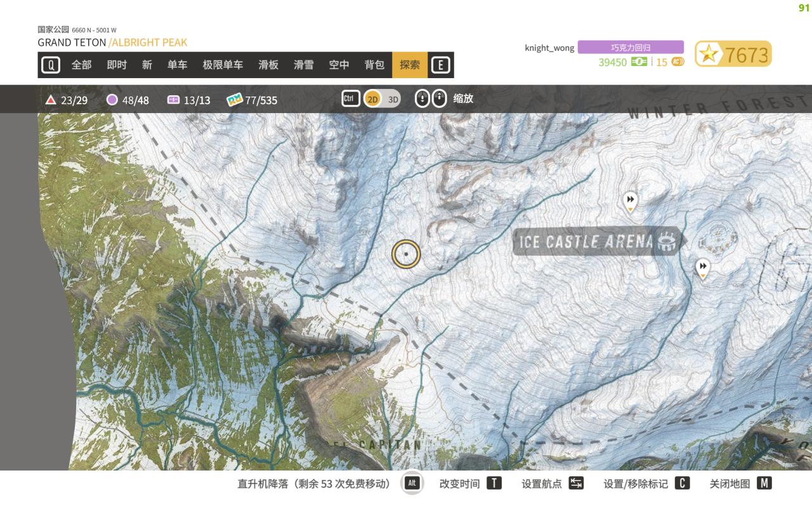812x508 pixels.
Task: Click the player location ring marker
Action: click(x=406, y=254)
